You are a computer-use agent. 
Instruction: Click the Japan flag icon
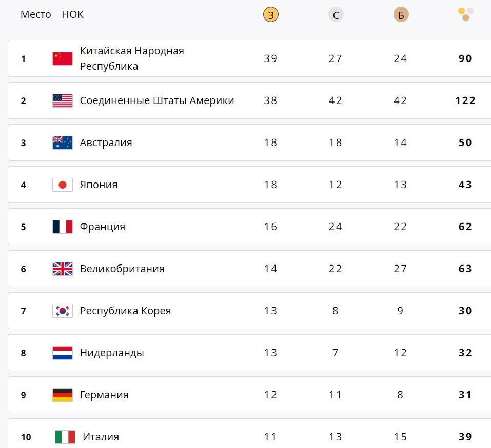(x=62, y=185)
